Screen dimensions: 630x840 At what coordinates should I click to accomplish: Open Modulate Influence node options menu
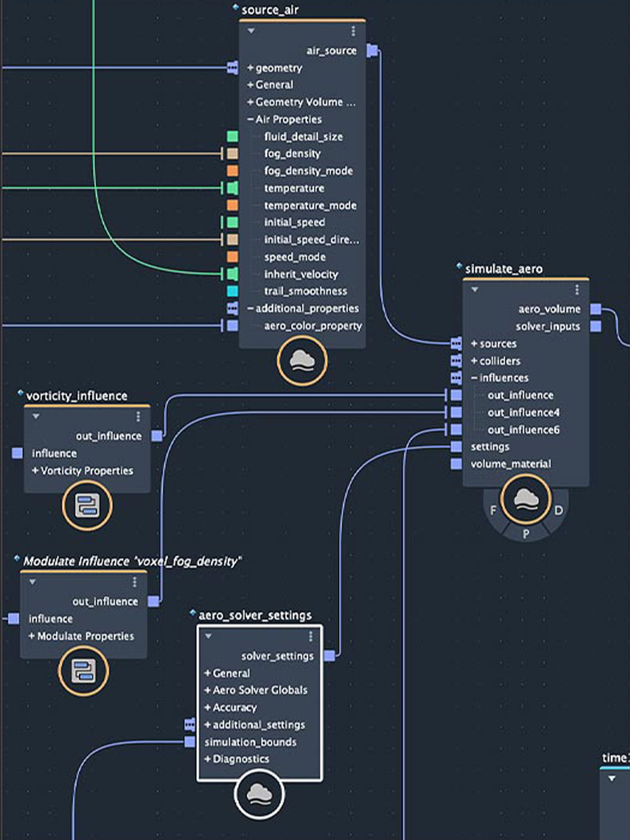pos(134,582)
